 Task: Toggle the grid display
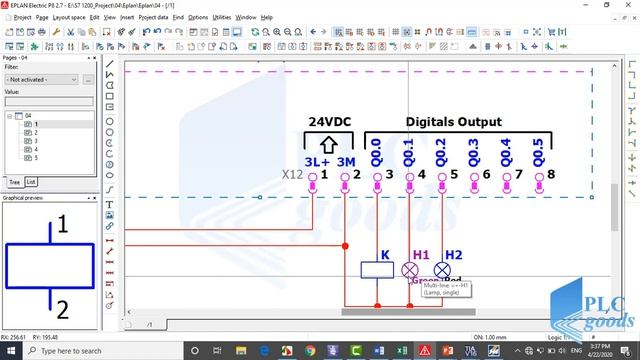point(396,32)
